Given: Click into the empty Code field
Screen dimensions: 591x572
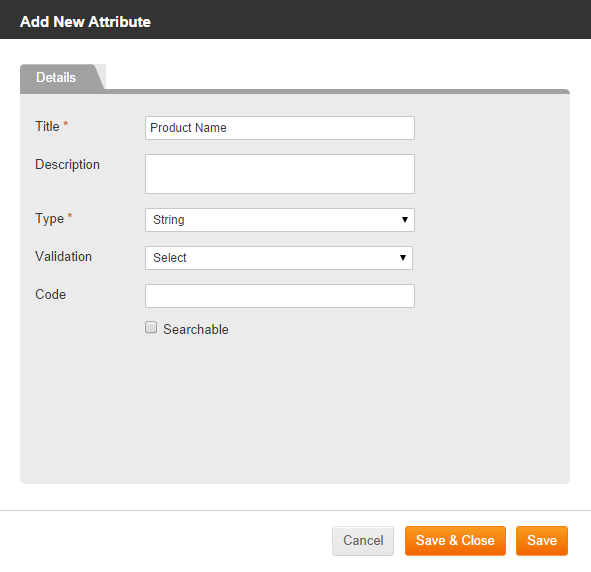Looking at the screenshot, I should [x=280, y=296].
